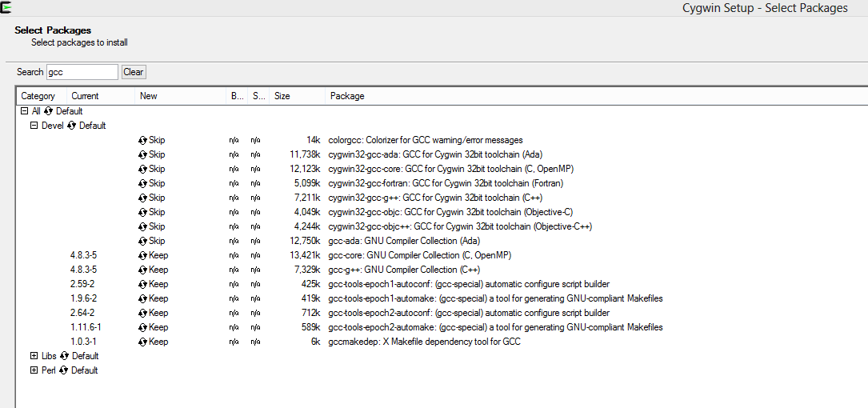Cycle the Keep icon for gcc-tools-epoch1-automake
The width and height of the screenshot is (868, 408).
point(143,298)
